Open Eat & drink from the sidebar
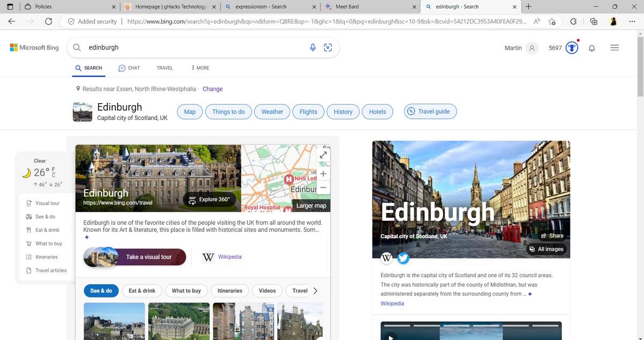 pos(46,230)
